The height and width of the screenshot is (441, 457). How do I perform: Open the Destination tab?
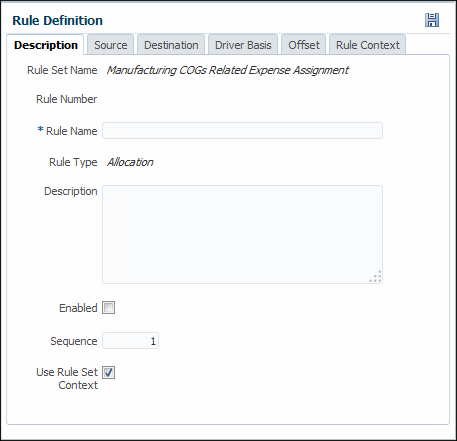pos(171,45)
